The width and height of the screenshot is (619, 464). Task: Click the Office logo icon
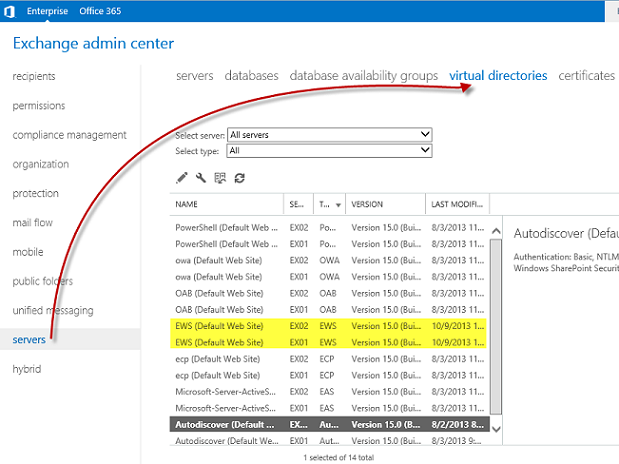pyautogui.click(x=9, y=11)
